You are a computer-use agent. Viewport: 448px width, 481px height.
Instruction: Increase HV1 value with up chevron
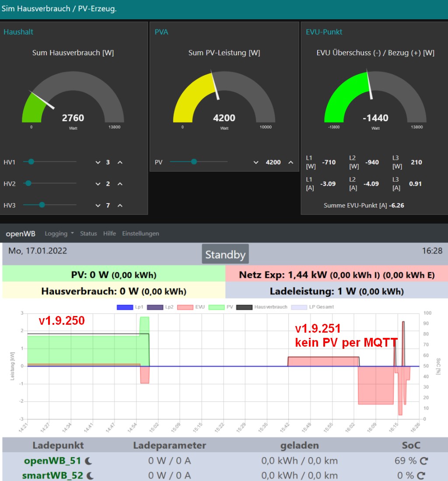pos(120,162)
